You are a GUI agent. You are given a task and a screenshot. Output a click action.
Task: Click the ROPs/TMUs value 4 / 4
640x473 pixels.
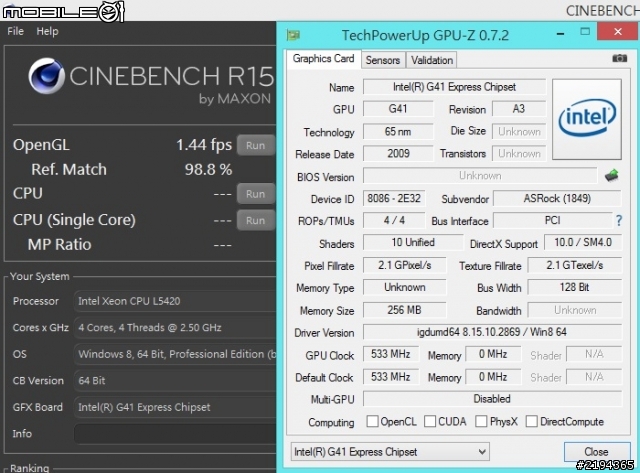(394, 221)
